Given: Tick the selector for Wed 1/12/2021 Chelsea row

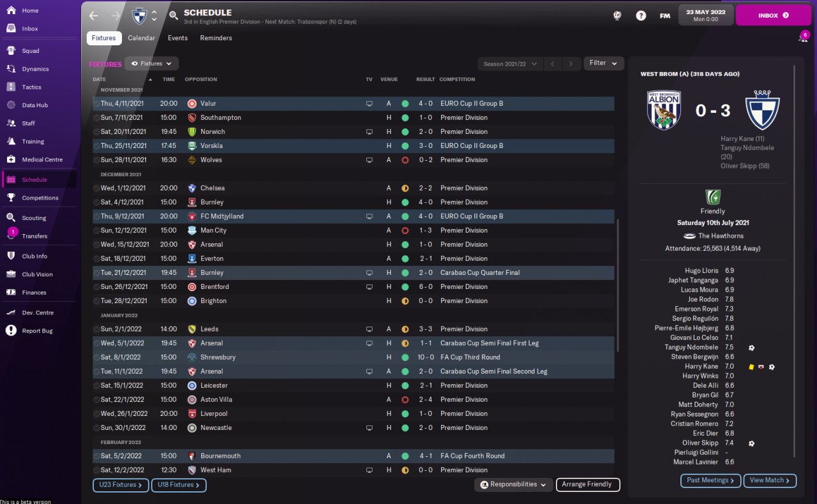Looking at the screenshot, I should click(x=96, y=188).
